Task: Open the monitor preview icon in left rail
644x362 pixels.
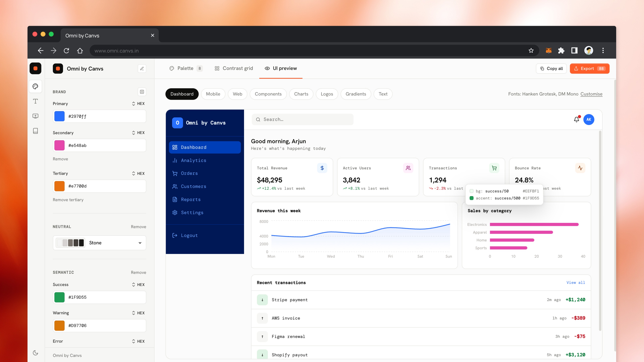Action: 35,116
